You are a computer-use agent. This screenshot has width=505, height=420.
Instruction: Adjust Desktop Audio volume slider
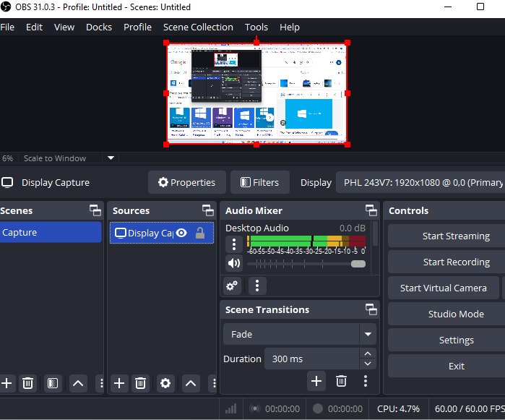pos(306,264)
